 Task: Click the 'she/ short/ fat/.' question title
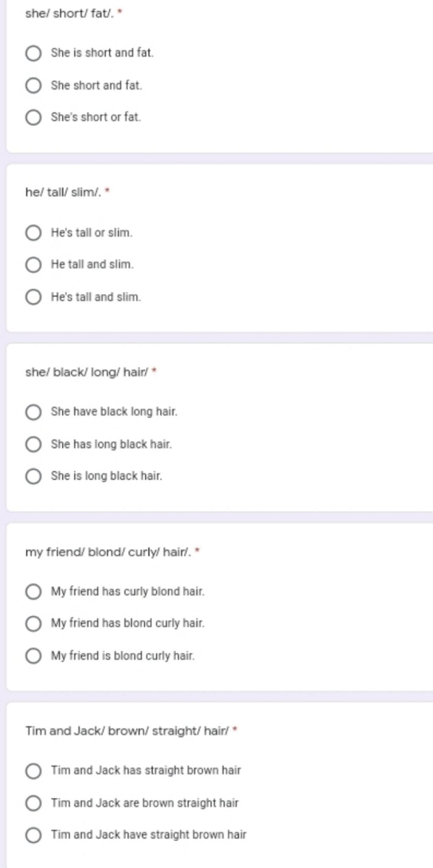[x=70, y=14]
